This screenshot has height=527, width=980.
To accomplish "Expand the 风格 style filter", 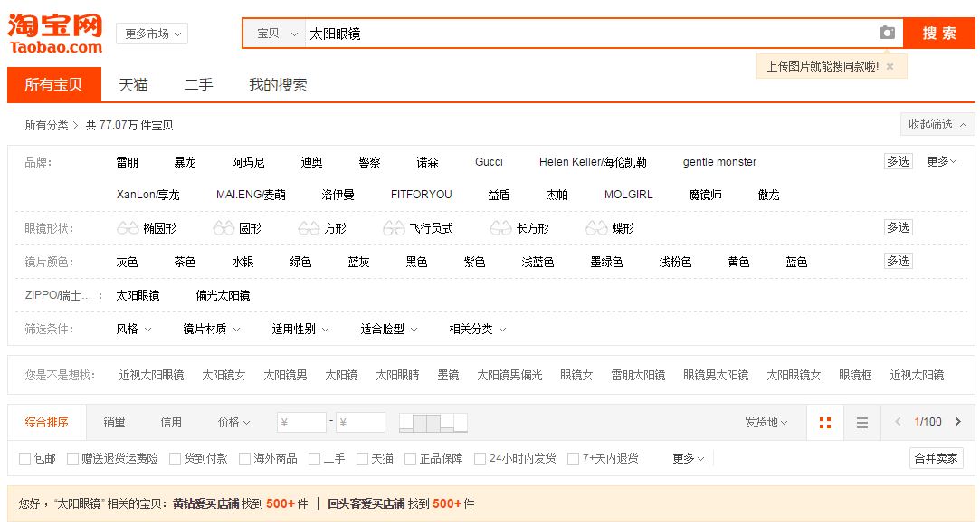I will [x=134, y=329].
